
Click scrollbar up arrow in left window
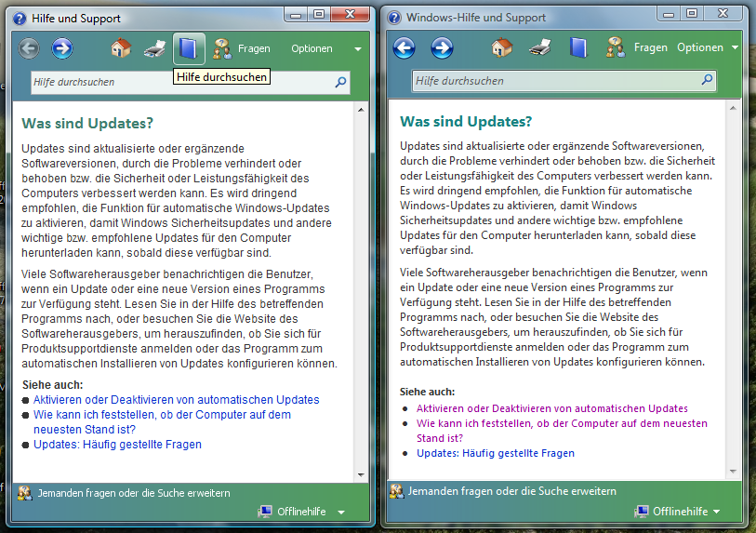tap(361, 110)
